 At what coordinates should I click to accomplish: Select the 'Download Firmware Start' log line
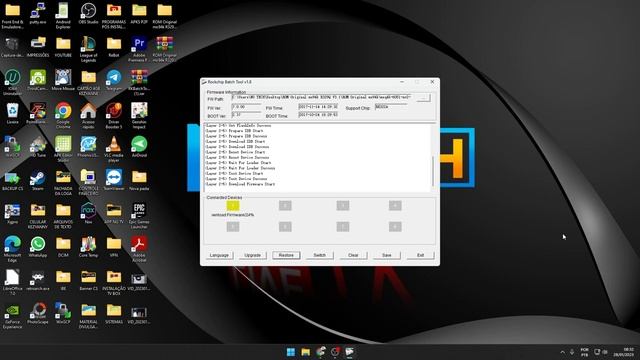tap(240, 184)
